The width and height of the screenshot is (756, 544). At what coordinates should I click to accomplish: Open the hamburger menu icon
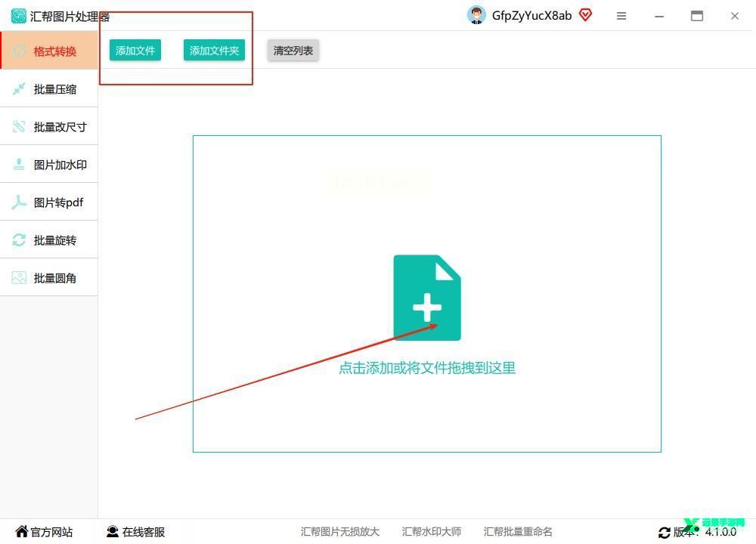click(x=621, y=16)
